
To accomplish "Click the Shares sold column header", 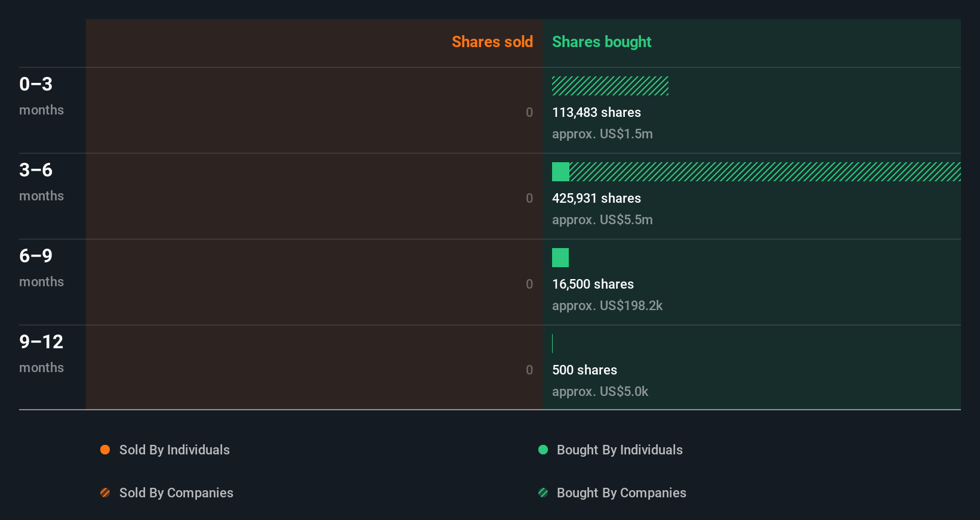I will [x=492, y=42].
